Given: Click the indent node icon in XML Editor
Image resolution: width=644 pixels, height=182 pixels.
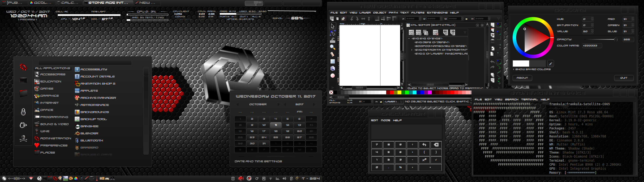Looking at the screenshot, I should pyautogui.click(x=453, y=32).
